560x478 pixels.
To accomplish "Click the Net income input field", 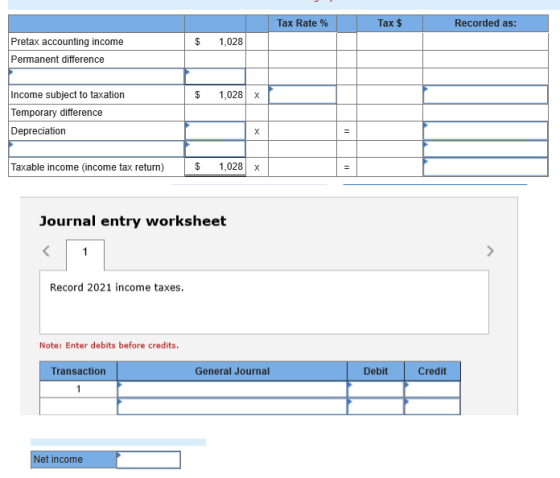I will click(148, 459).
